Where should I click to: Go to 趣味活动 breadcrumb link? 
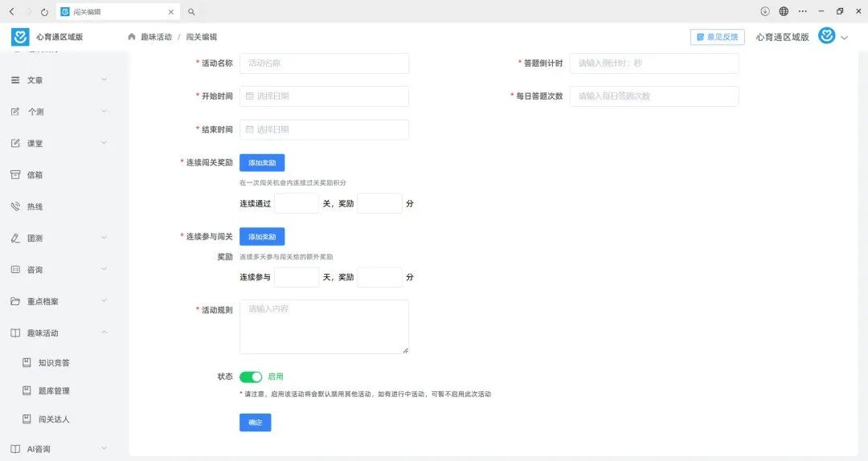click(x=156, y=36)
